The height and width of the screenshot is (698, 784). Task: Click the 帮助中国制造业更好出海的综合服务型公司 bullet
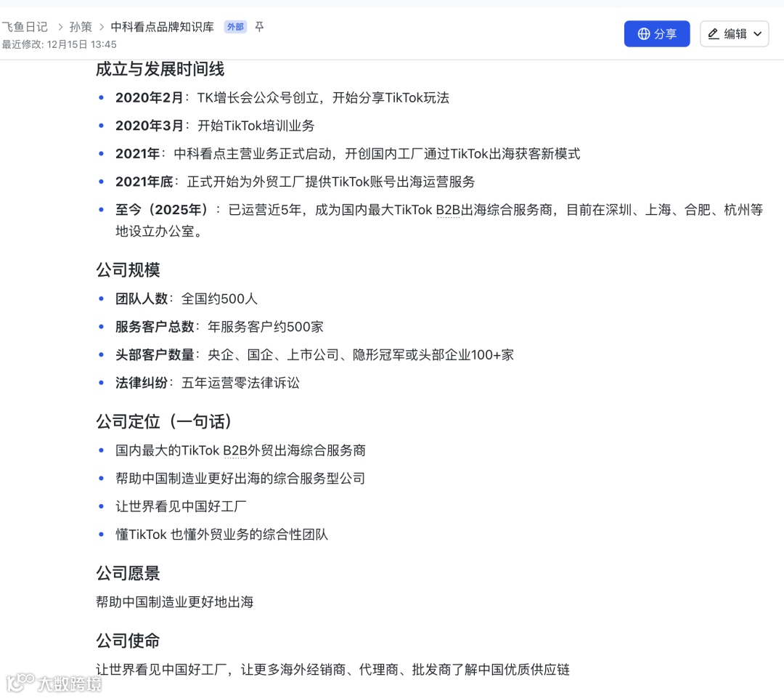coord(240,479)
